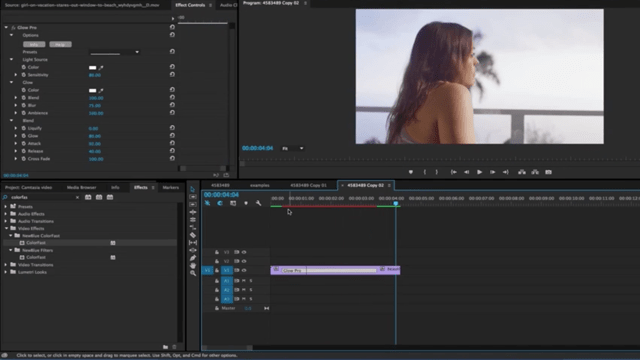Expand the Release parameter
Image resolution: width=640 pixels, height=360 pixels.
[16, 151]
